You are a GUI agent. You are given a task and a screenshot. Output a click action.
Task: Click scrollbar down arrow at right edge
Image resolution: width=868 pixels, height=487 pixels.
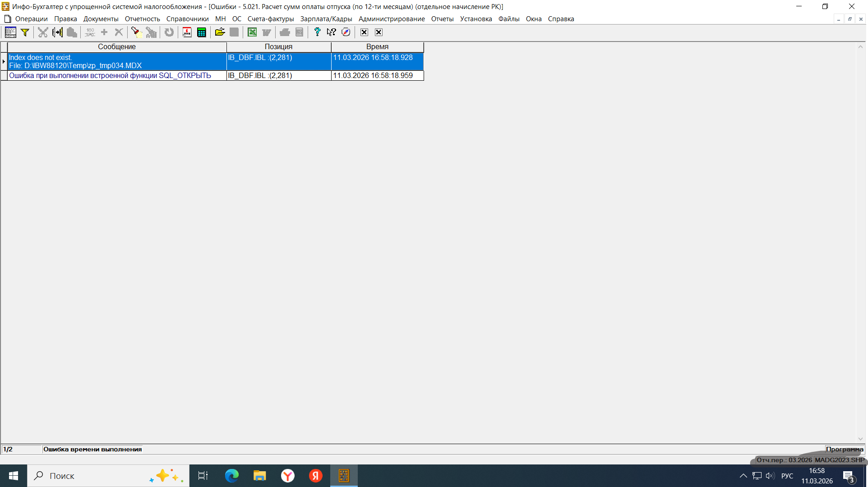(860, 439)
